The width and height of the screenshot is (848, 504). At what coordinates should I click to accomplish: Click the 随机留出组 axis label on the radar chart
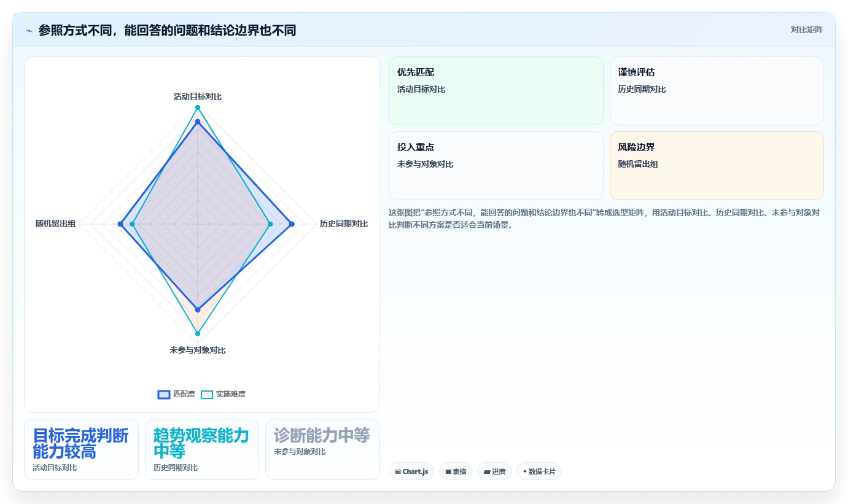[x=55, y=224]
